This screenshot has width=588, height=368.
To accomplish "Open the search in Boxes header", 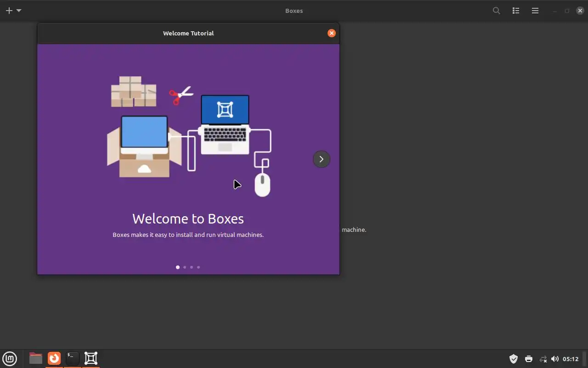I will tap(497, 11).
